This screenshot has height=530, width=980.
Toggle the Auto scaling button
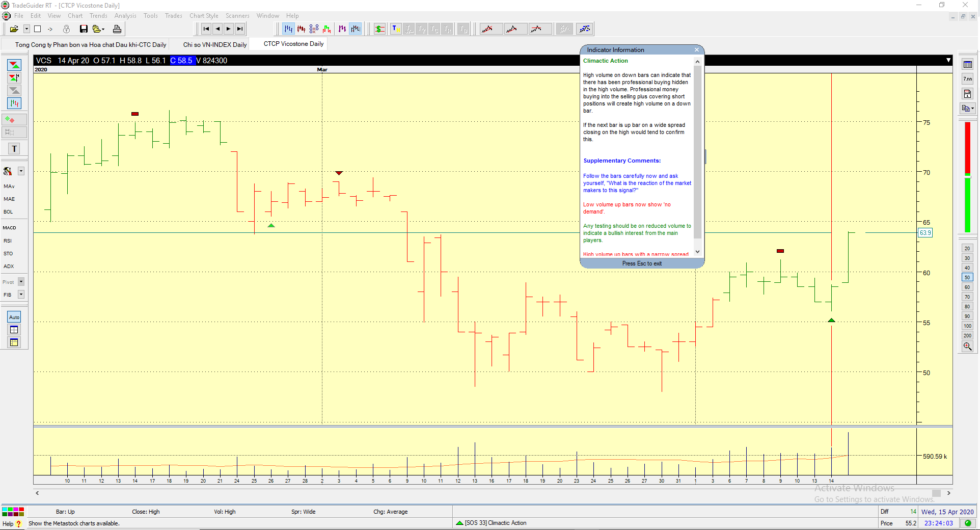pos(14,317)
